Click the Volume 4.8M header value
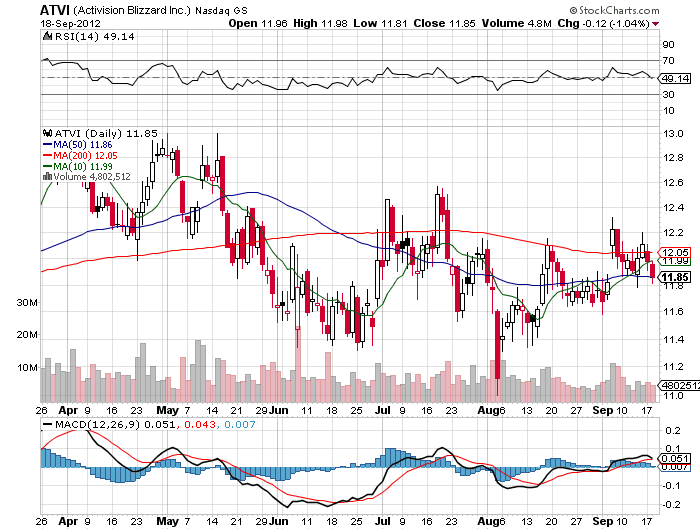Viewport: 700px width, 530px height. (517, 24)
